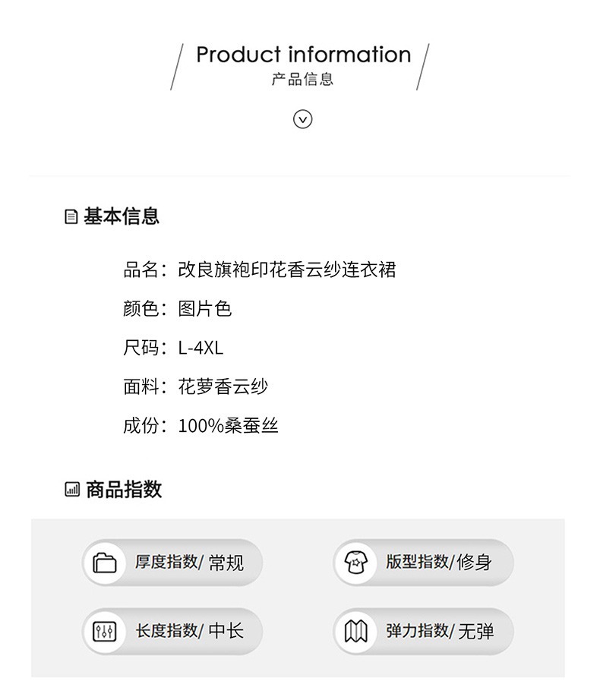Click the sliders icon for 长度指数

coord(105,631)
